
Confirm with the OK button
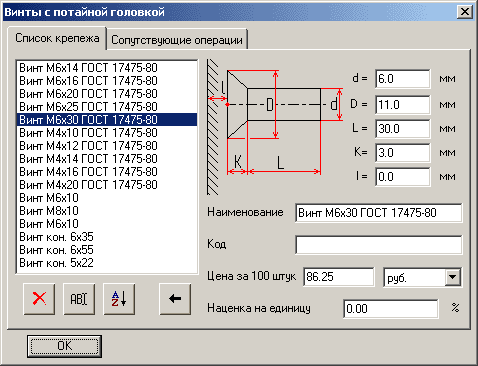[64, 346]
